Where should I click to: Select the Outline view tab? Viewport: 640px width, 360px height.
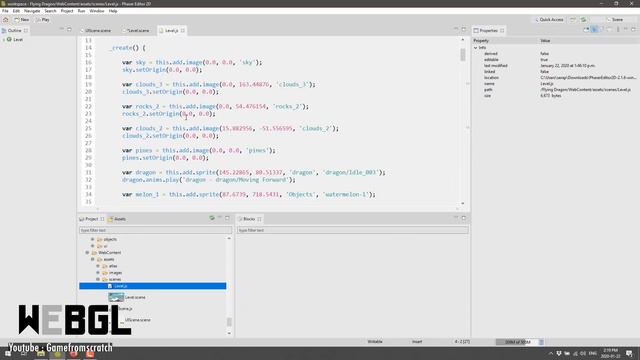(x=14, y=31)
